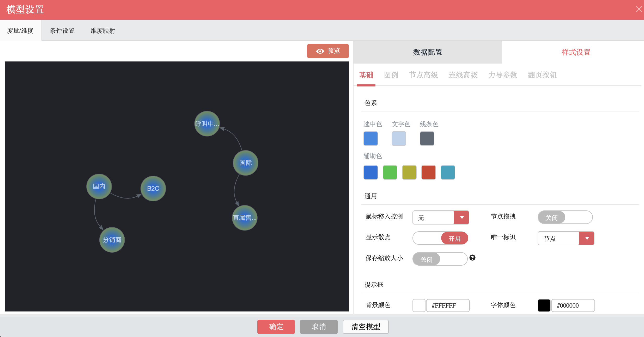
Task: Open the 唯一标识 dropdown
Action: pos(566,238)
